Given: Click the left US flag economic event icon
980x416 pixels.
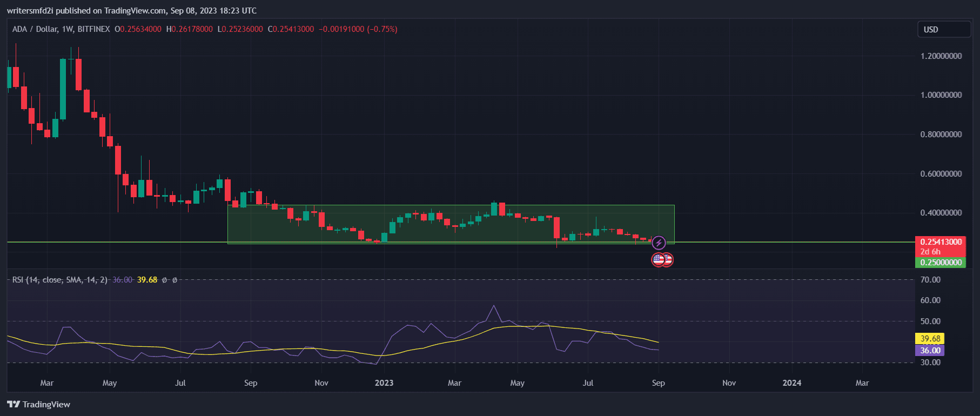Looking at the screenshot, I should (657, 260).
